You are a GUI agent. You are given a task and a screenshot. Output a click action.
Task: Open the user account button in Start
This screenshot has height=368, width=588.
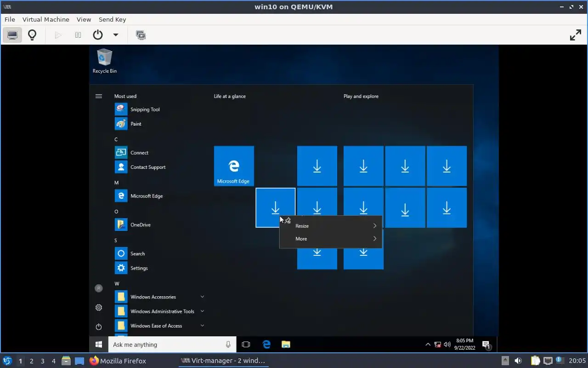[99, 288]
